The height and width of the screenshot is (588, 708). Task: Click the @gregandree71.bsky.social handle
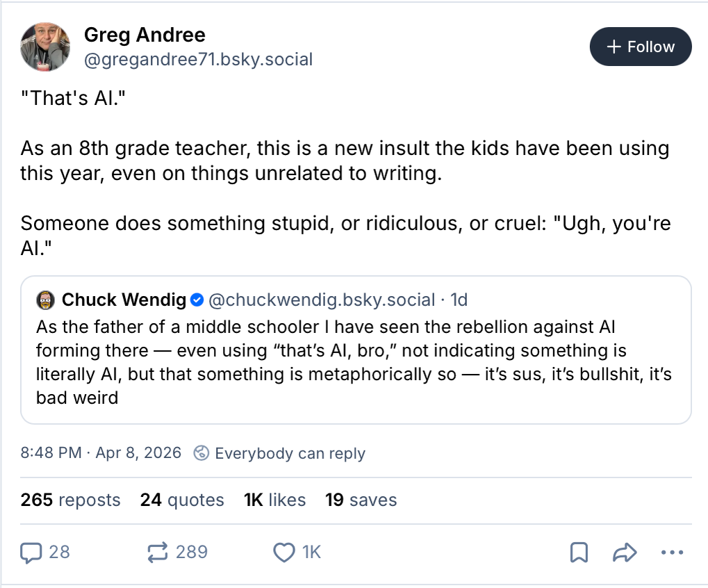point(198,60)
